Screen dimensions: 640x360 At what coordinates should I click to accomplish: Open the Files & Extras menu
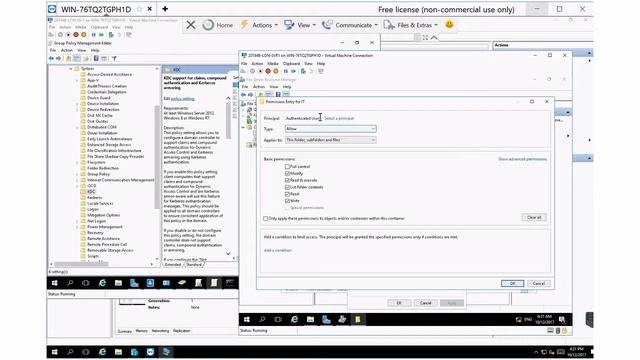point(411,25)
